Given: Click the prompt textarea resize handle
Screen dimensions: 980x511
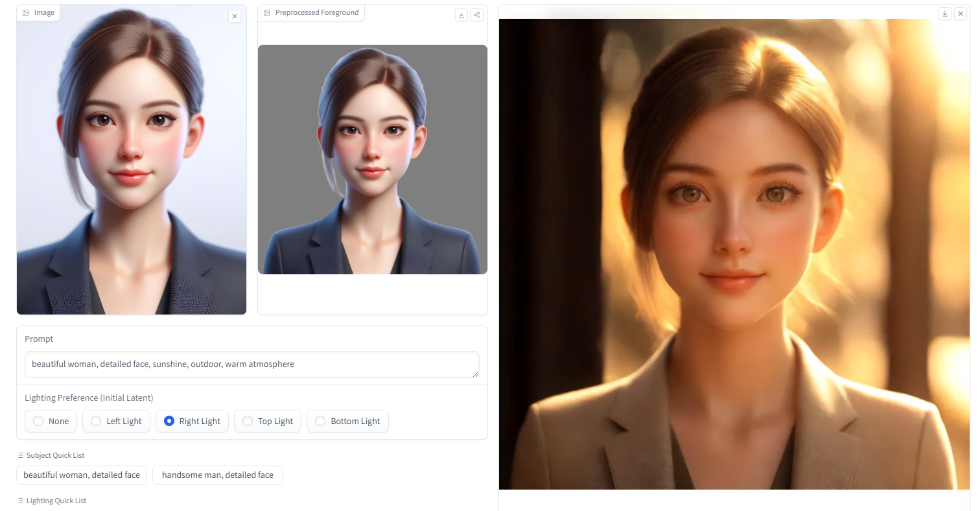Looking at the screenshot, I should pos(476,374).
